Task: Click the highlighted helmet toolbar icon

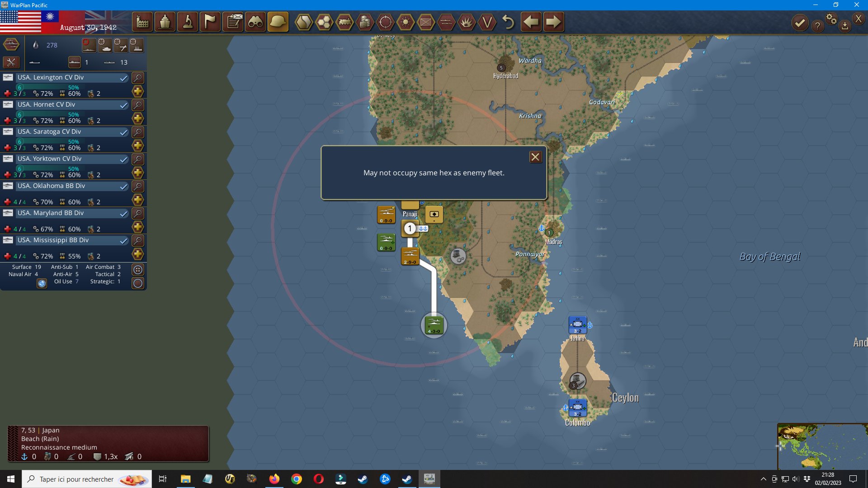Action: [278, 22]
